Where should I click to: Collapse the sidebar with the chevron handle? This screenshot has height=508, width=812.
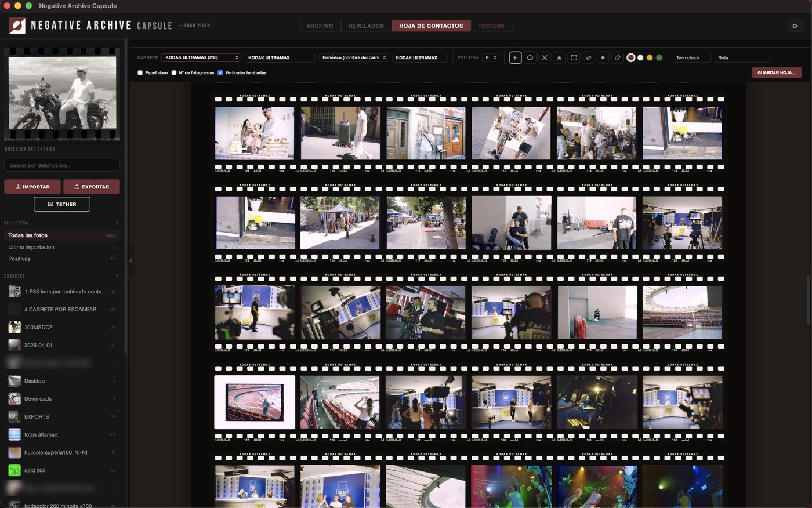130,261
